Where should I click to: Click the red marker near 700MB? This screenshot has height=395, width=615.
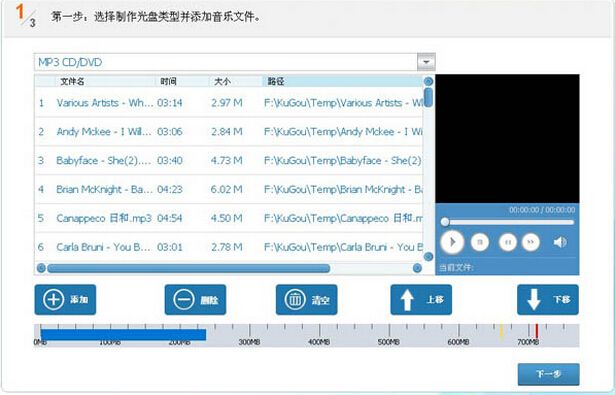coord(537,331)
